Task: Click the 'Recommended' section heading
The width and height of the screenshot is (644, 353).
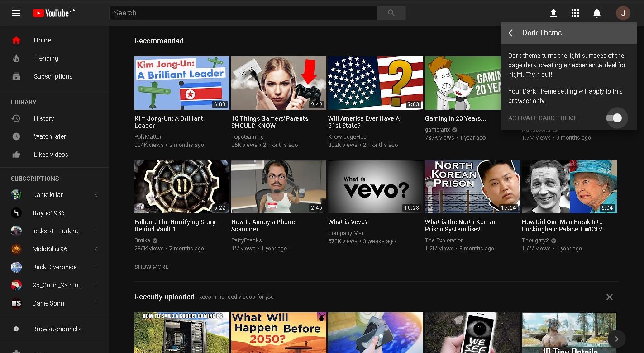Action: [159, 41]
